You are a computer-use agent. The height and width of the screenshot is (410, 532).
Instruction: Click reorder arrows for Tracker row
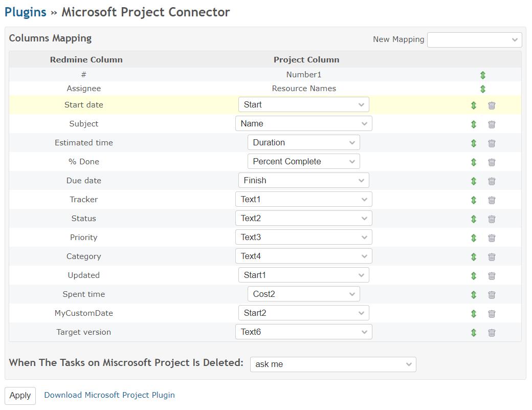coord(474,200)
